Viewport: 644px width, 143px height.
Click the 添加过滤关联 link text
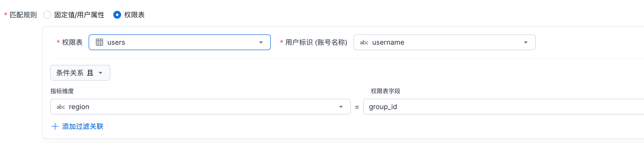click(82, 127)
